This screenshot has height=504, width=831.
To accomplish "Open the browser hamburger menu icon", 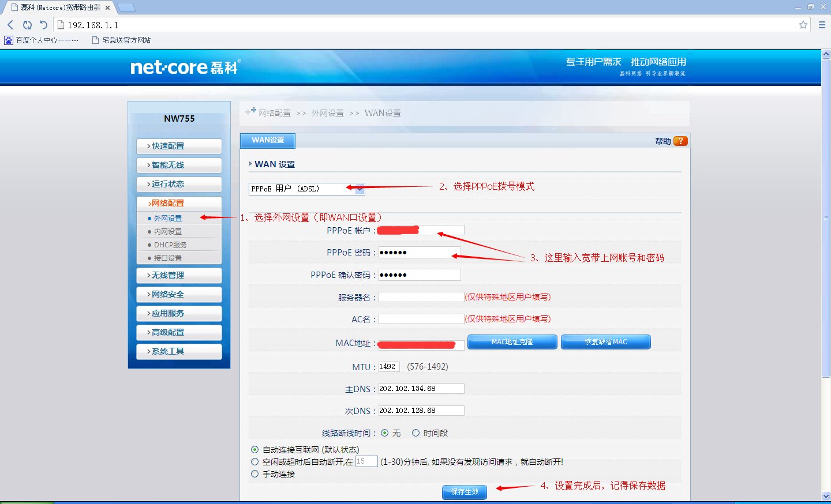I will [822, 25].
